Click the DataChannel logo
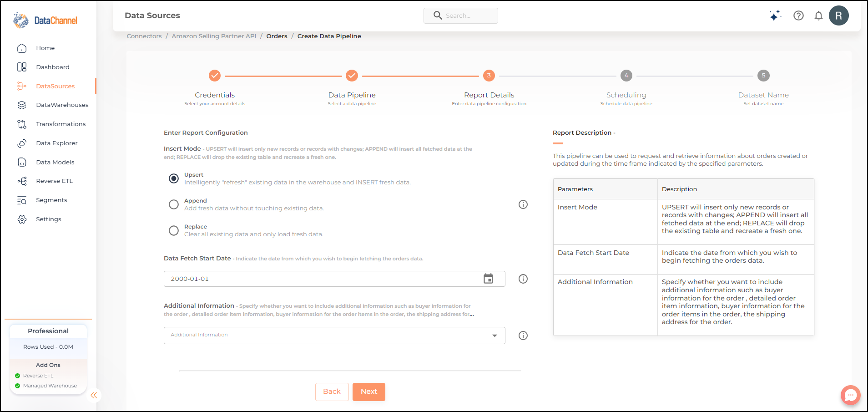Screen dimensions: 868x412 45,20
